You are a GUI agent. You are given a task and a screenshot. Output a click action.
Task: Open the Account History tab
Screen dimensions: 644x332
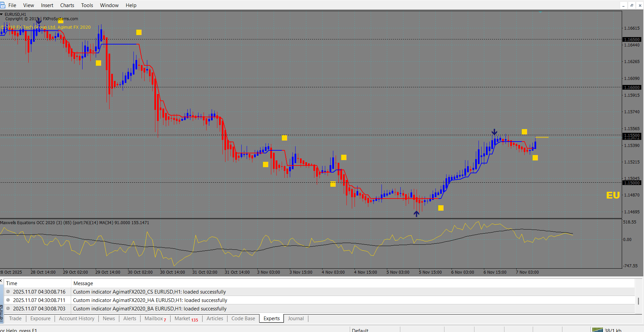[x=76, y=319]
